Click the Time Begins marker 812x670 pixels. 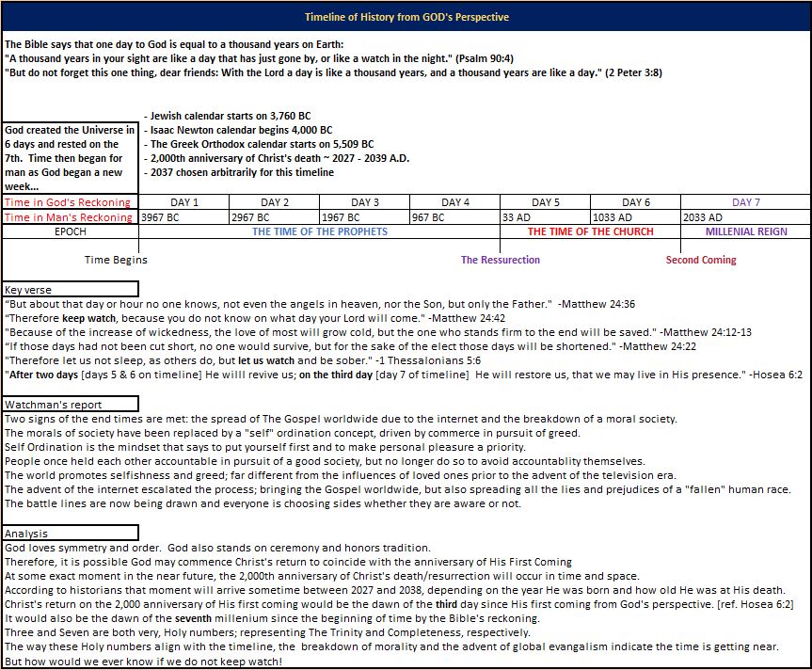(x=116, y=260)
